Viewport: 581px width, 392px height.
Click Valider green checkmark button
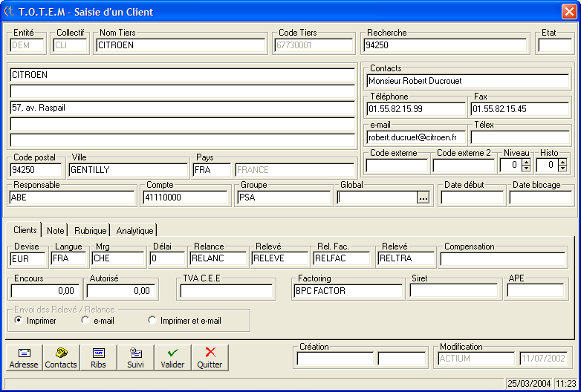click(172, 358)
